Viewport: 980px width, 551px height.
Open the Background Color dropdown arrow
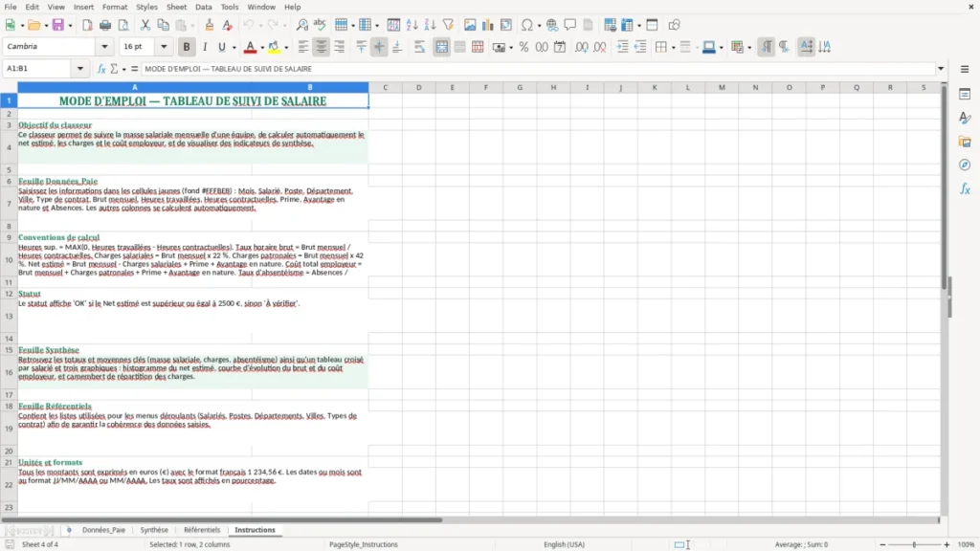(286, 48)
